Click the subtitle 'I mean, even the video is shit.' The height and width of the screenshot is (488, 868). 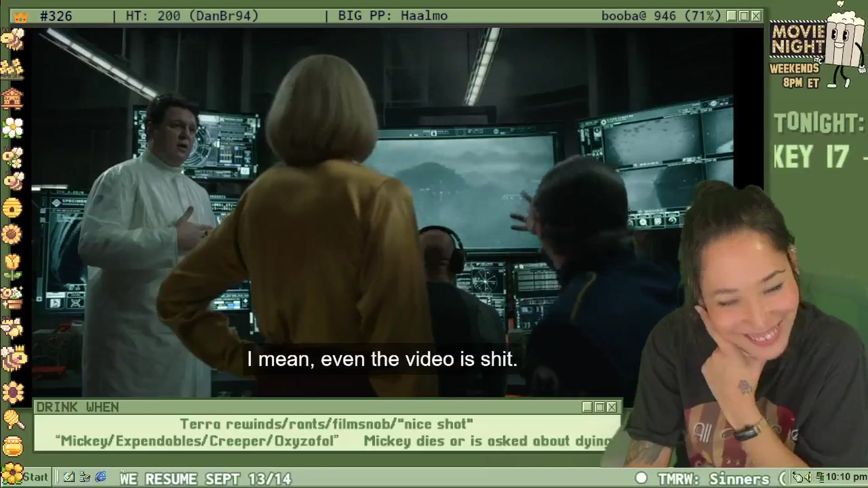(382, 359)
